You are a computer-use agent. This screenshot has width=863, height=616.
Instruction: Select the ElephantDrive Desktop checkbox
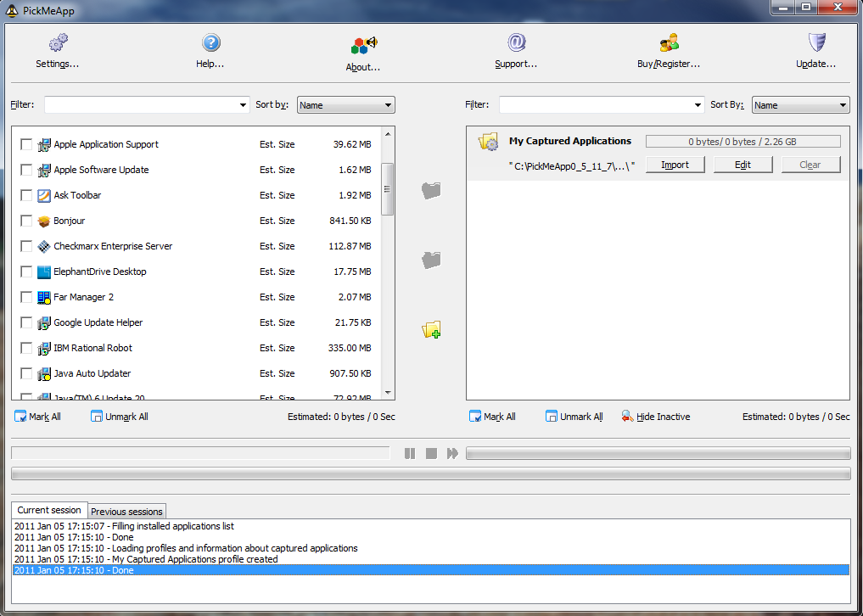tap(25, 272)
